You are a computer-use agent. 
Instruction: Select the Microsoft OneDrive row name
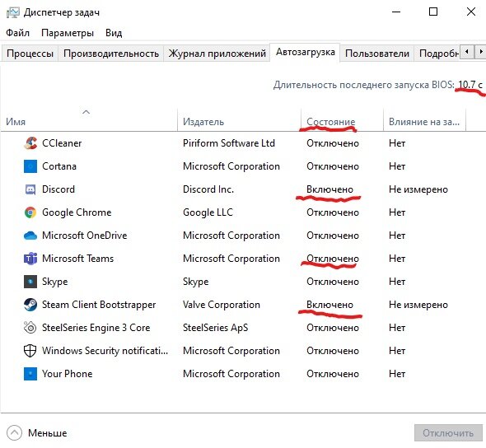click(85, 236)
